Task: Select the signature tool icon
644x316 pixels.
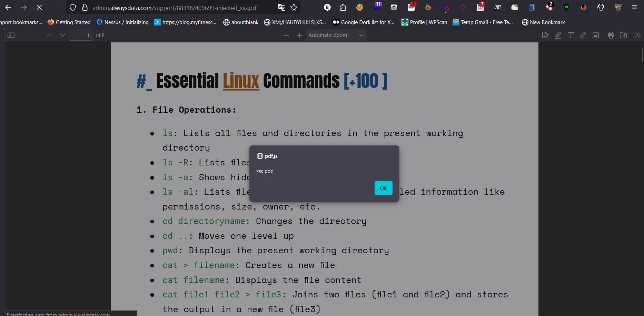Action: tap(545, 35)
